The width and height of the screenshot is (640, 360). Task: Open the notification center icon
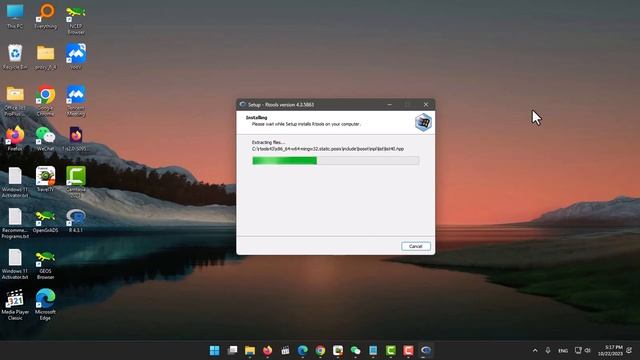click(630, 350)
